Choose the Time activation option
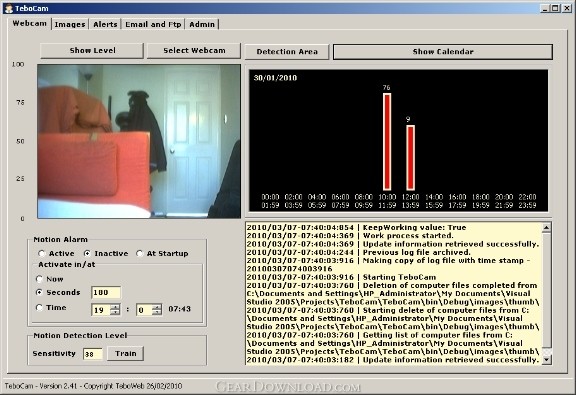The width and height of the screenshot is (576, 395). click(x=51, y=308)
